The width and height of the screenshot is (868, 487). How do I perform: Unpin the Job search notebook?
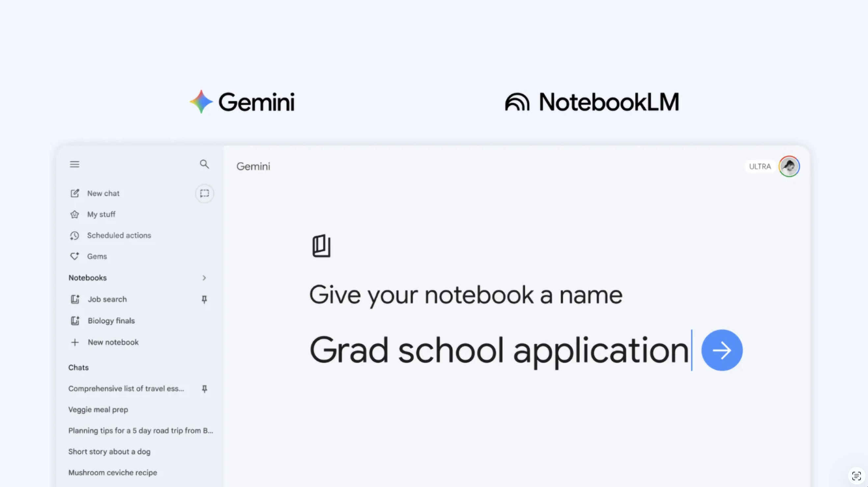(x=204, y=299)
